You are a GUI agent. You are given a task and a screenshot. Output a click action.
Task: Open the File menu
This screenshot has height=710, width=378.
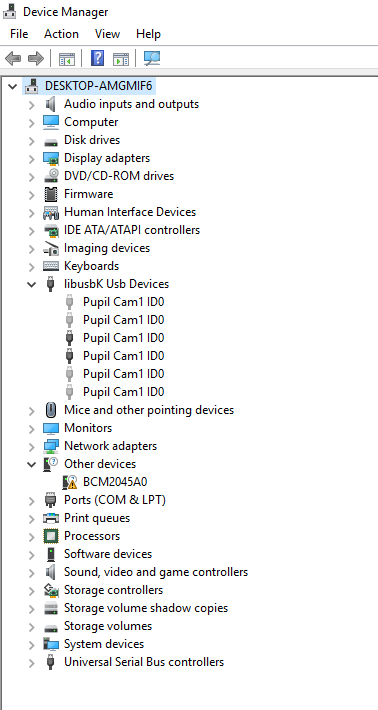tap(19, 34)
